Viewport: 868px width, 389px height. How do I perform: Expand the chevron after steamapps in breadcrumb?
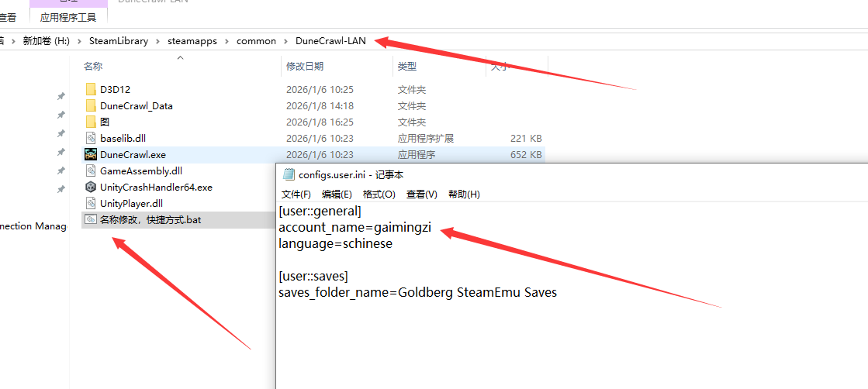click(x=227, y=41)
